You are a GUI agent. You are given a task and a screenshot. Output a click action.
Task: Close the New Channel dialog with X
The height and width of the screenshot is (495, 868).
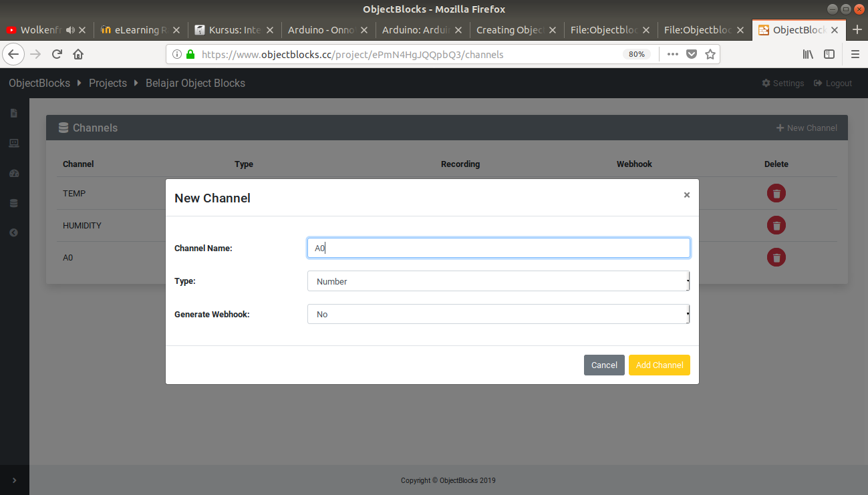[686, 195]
